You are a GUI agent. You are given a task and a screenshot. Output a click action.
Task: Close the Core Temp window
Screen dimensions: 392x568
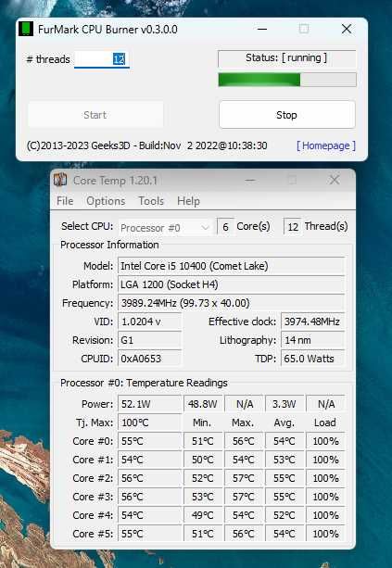[x=334, y=180]
